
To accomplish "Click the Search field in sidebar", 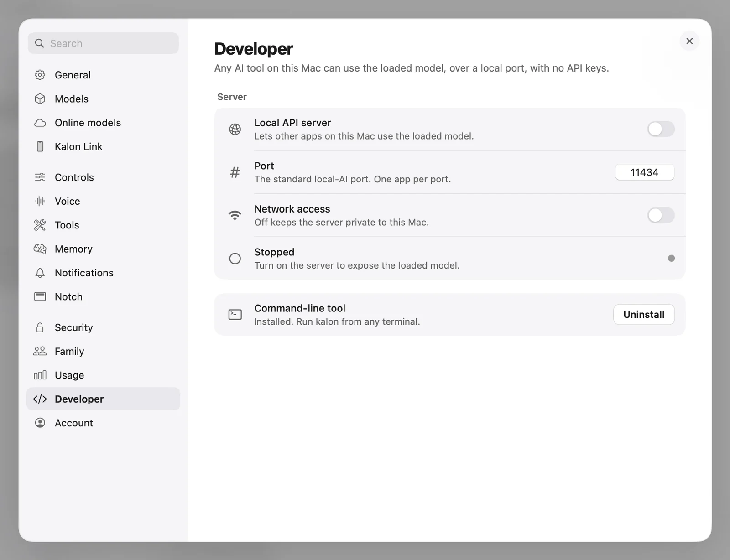I will point(103,43).
